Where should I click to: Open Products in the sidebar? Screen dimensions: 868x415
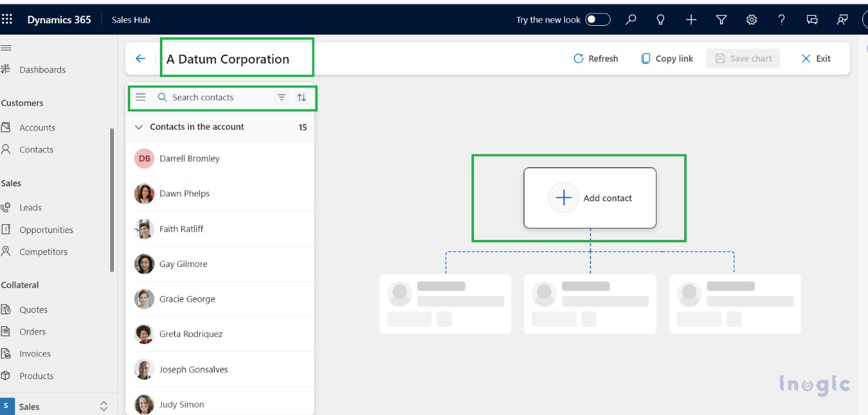[x=37, y=376]
